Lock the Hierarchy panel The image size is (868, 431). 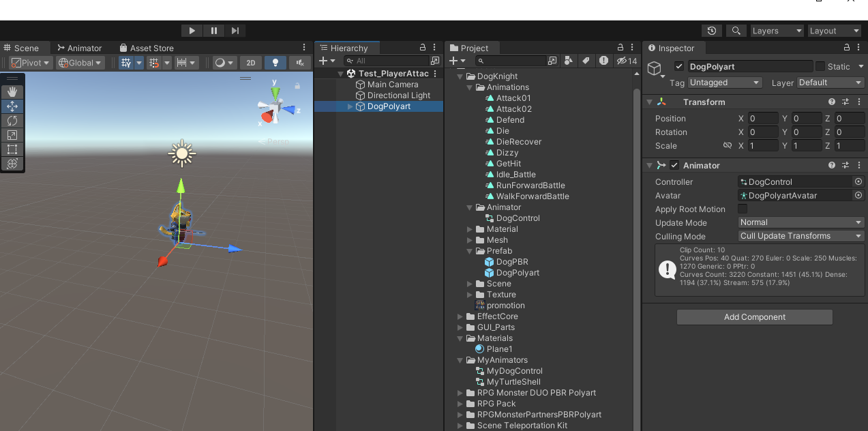[x=423, y=48]
